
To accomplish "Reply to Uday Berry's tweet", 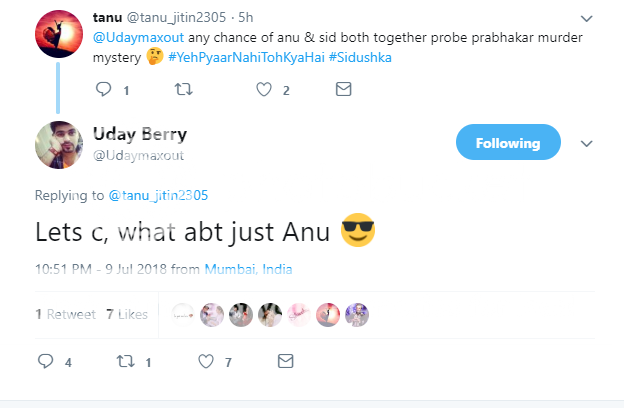I will pos(45,361).
